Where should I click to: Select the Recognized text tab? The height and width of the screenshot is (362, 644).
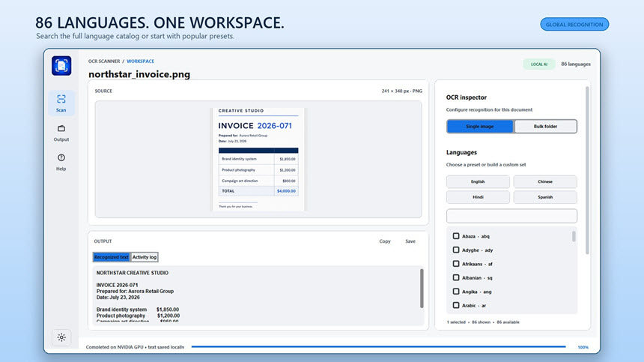tap(112, 257)
